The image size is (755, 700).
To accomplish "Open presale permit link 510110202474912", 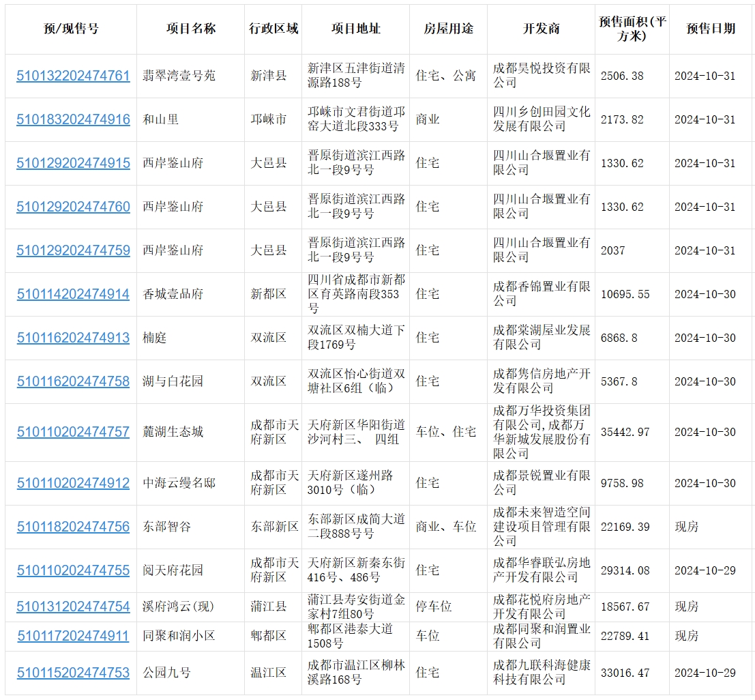I will (73, 483).
